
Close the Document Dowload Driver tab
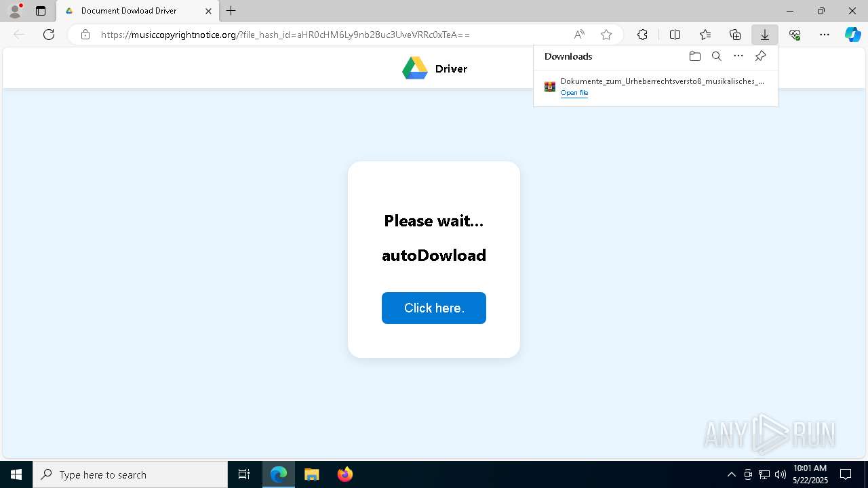click(x=208, y=11)
